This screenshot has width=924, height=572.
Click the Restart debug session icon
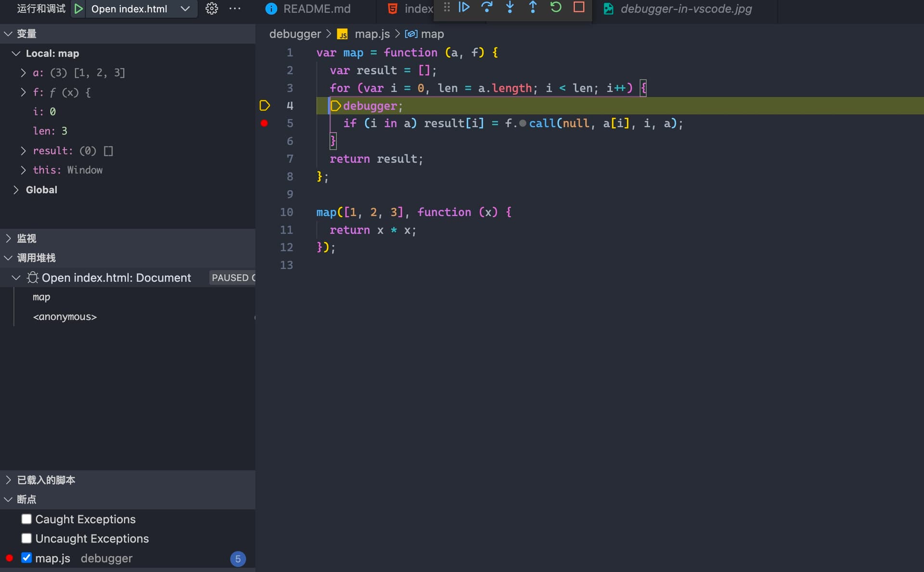(556, 7)
